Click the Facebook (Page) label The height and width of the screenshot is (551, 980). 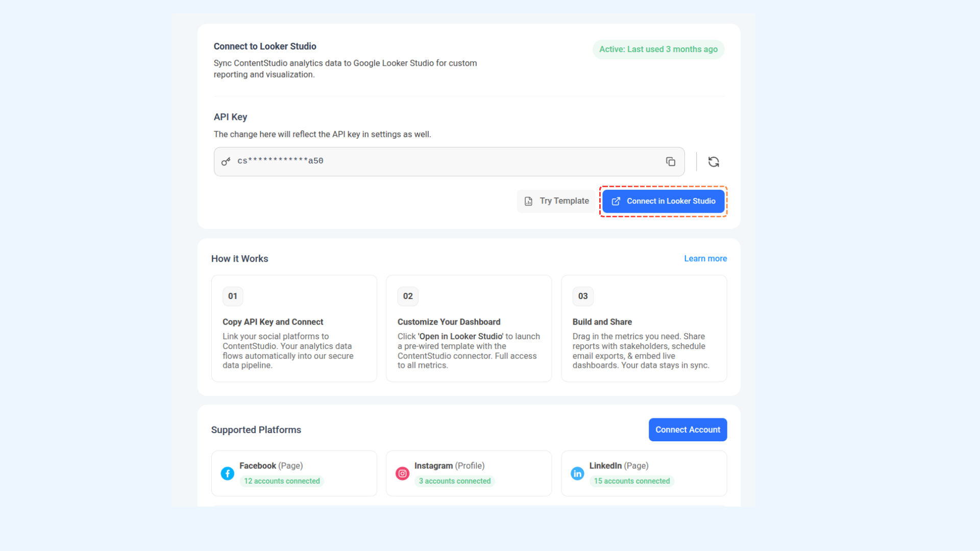point(271,466)
